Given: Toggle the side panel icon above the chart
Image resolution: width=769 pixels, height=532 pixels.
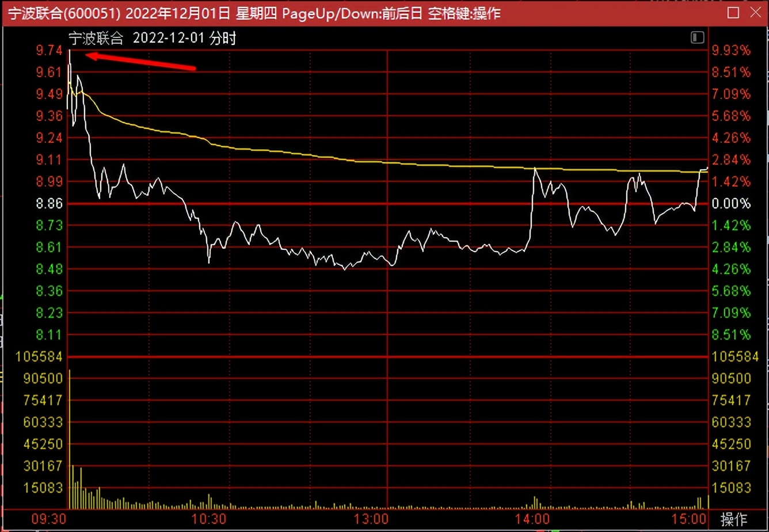Looking at the screenshot, I should click(x=697, y=38).
